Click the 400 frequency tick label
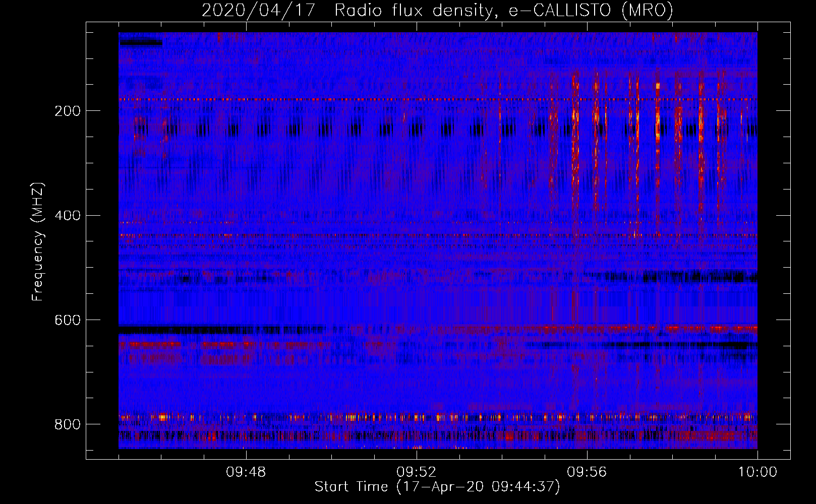Screen dimensions: 816x504 pos(67,216)
